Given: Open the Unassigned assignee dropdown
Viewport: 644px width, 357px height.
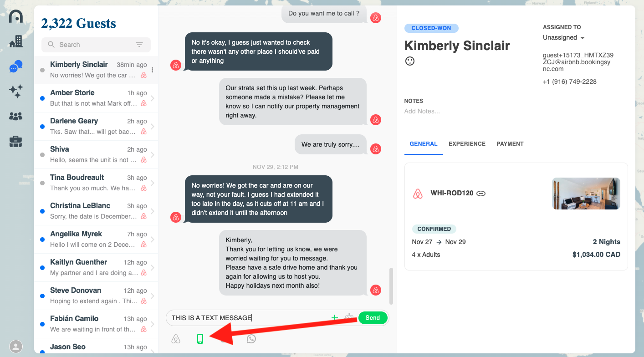Looking at the screenshot, I should tap(564, 38).
